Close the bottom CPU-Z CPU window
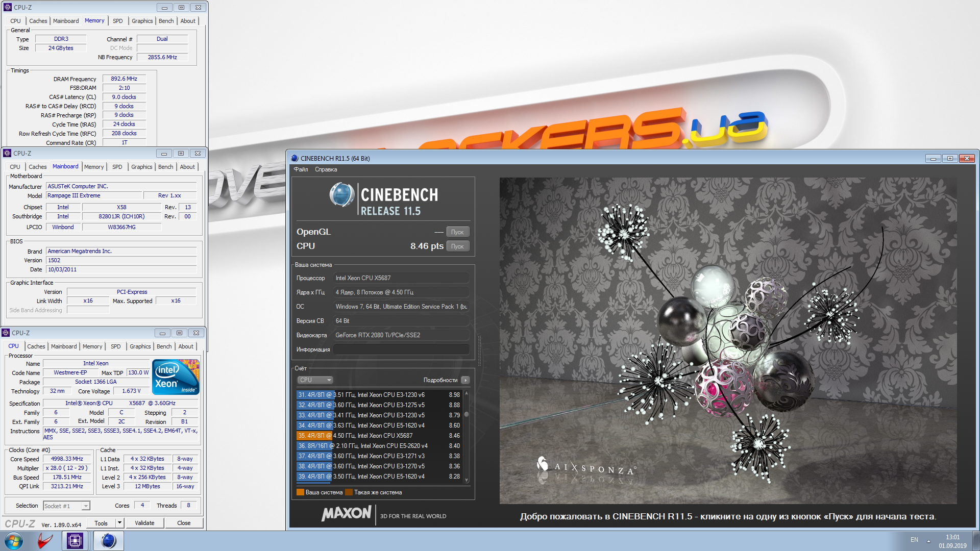 (196, 333)
